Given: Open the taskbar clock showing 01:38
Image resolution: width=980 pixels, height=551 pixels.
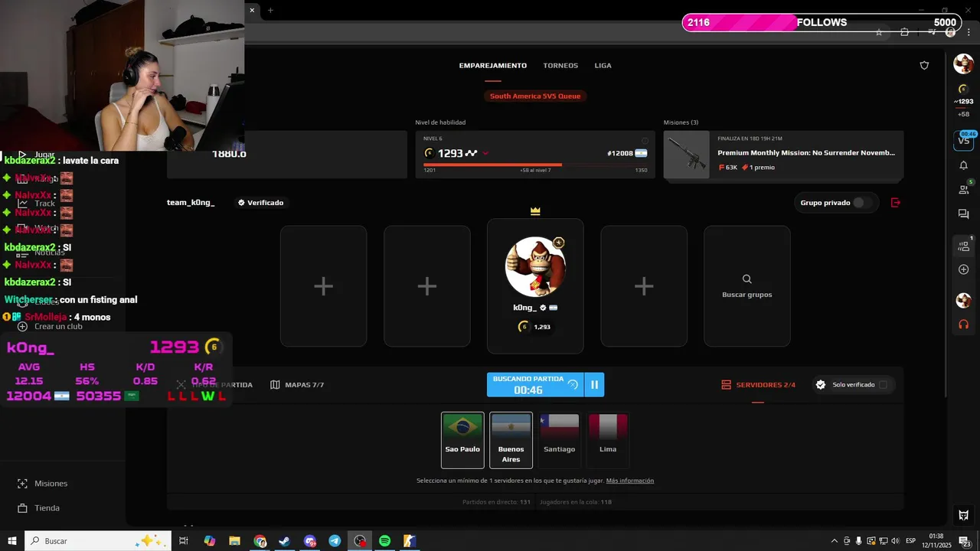Looking at the screenshot, I should pos(936,541).
